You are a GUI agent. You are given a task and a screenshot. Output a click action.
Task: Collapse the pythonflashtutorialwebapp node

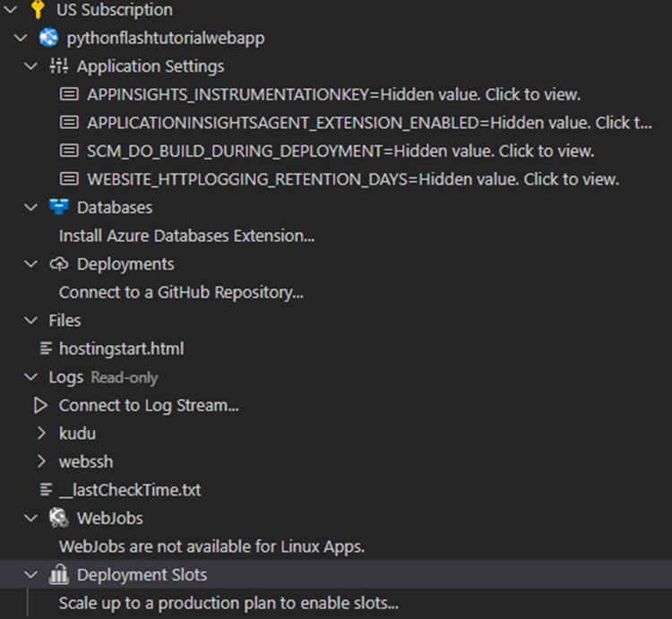[20, 38]
